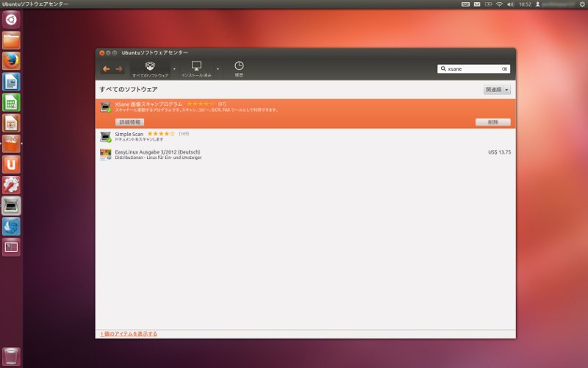Expand the Installed dropdown arrow

(x=218, y=68)
